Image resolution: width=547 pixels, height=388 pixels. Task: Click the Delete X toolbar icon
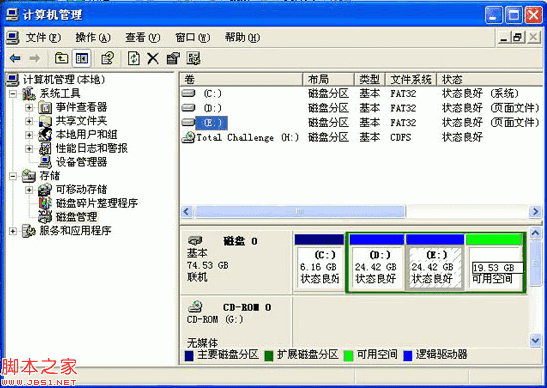pos(153,58)
